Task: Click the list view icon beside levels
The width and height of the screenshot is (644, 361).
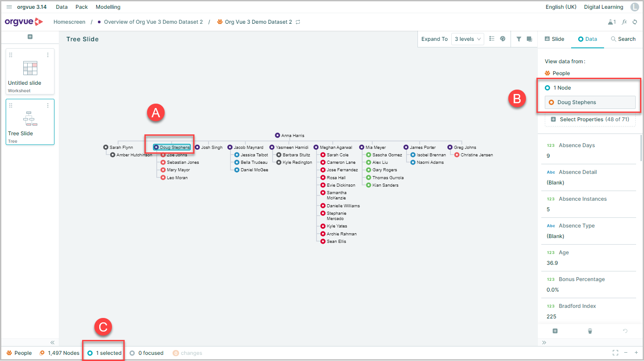Action: 492,39
